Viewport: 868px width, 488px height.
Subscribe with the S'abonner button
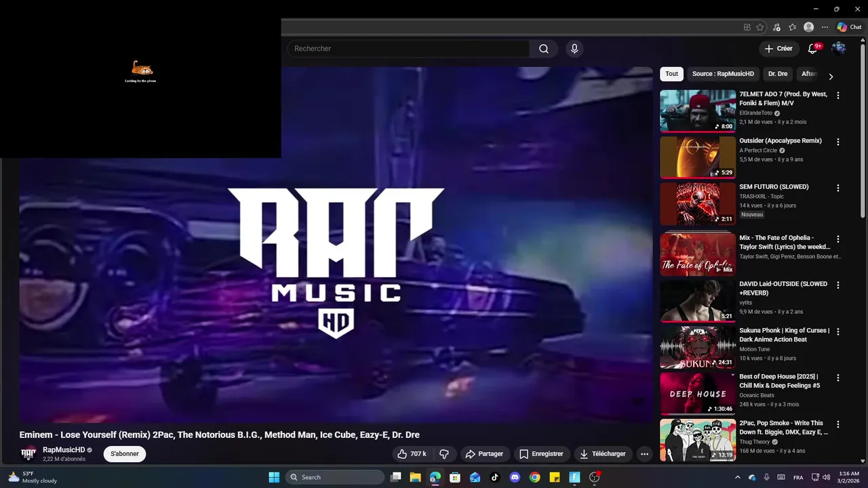(125, 454)
